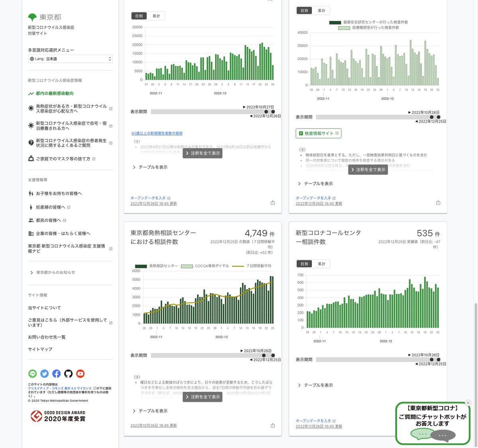This screenshot has width=478, height=448.
Task: Show all notes on 検査件数 chart card
Action: [x=368, y=170]
